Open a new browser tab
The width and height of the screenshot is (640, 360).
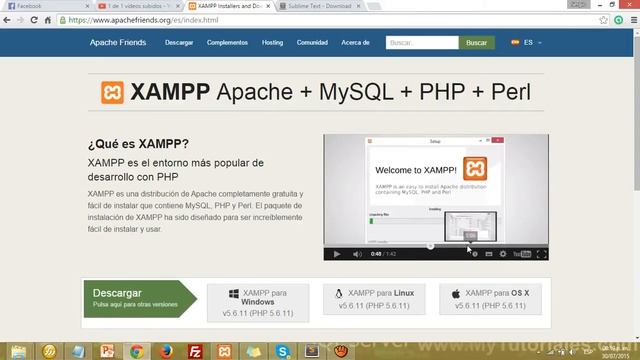[374, 6]
